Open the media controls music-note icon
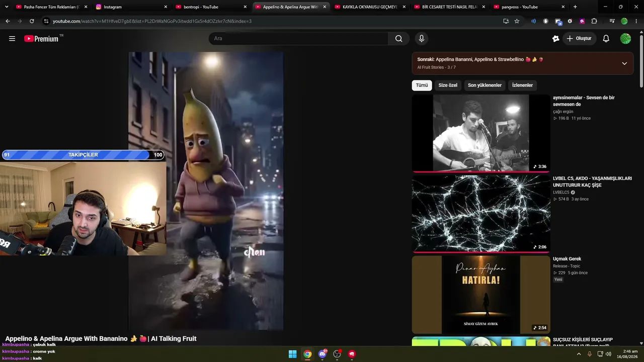The image size is (644, 362). coord(612,21)
